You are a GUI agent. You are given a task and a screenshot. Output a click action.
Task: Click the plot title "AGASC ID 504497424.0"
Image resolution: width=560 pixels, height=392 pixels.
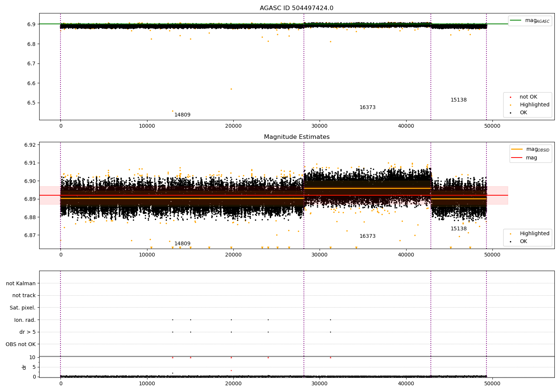(x=297, y=8)
